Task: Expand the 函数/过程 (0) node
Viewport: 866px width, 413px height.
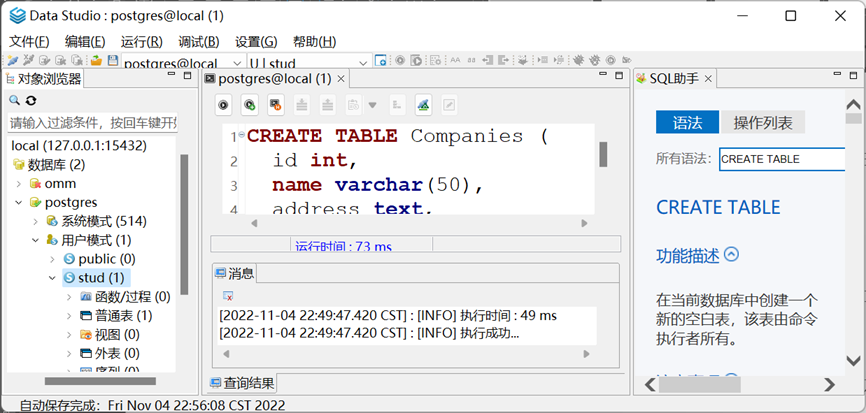Action: tap(69, 297)
